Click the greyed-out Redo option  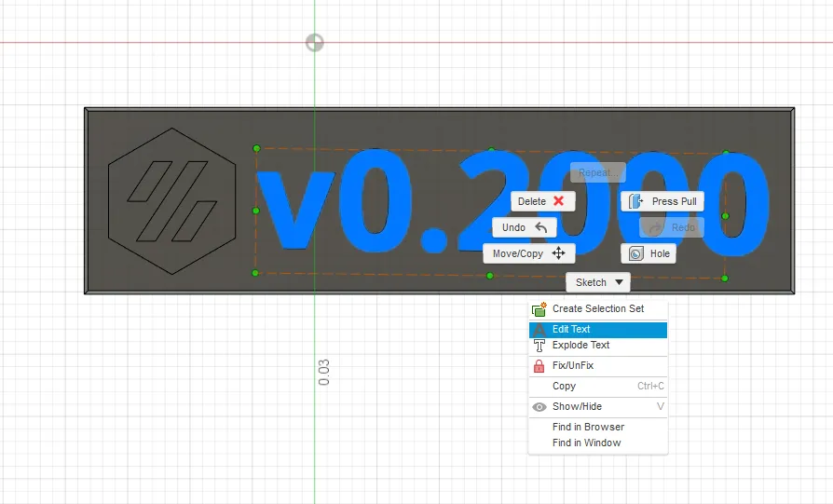pos(672,227)
